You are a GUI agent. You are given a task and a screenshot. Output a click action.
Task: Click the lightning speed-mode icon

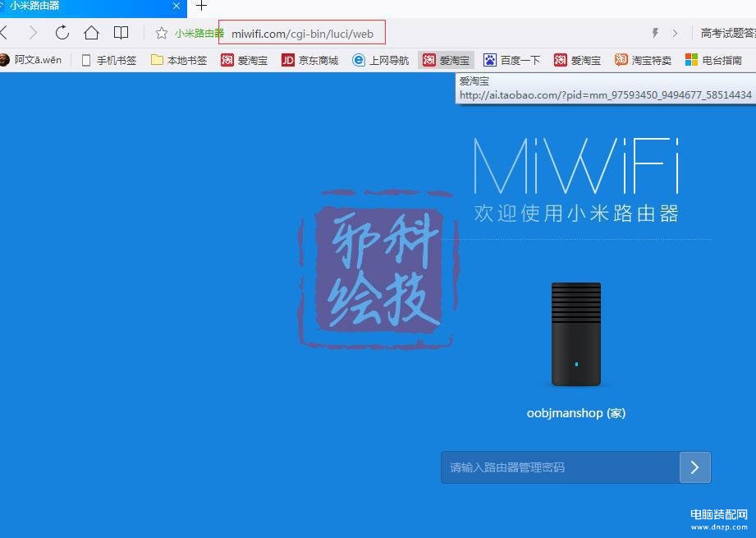point(655,33)
